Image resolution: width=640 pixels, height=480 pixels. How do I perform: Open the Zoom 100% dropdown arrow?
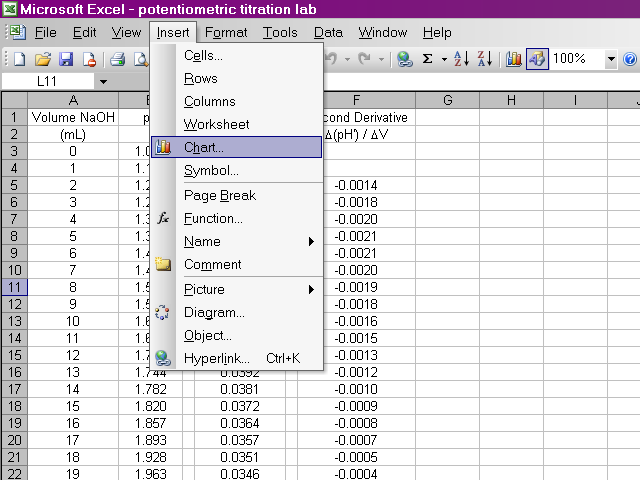[611, 59]
